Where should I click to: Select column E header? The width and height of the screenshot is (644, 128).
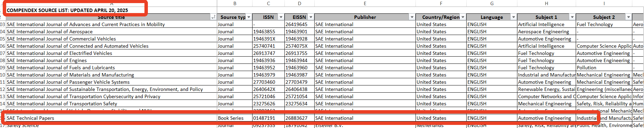pyautogui.click(x=365, y=3)
